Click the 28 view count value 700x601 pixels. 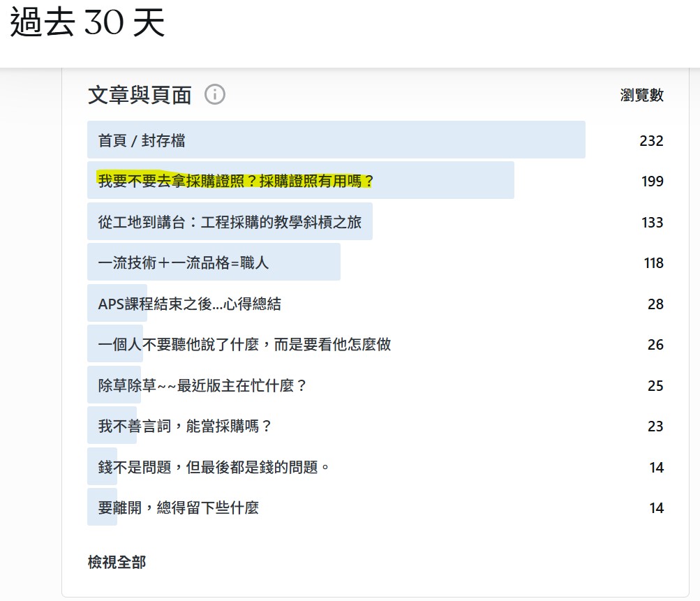click(x=655, y=304)
